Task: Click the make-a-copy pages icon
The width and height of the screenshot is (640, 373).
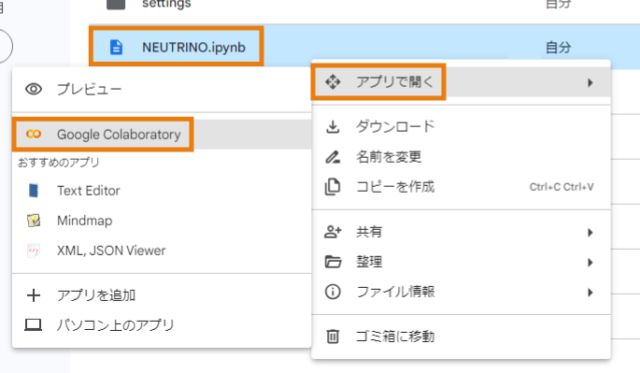Action: [x=333, y=187]
